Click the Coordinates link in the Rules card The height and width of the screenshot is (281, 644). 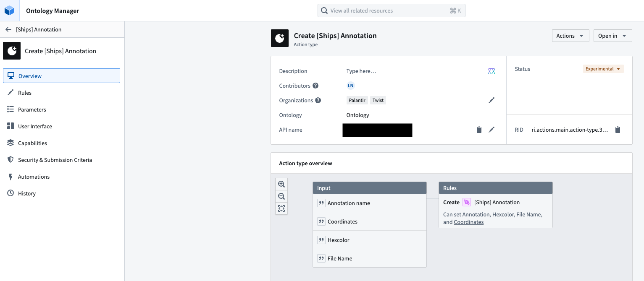468,222
